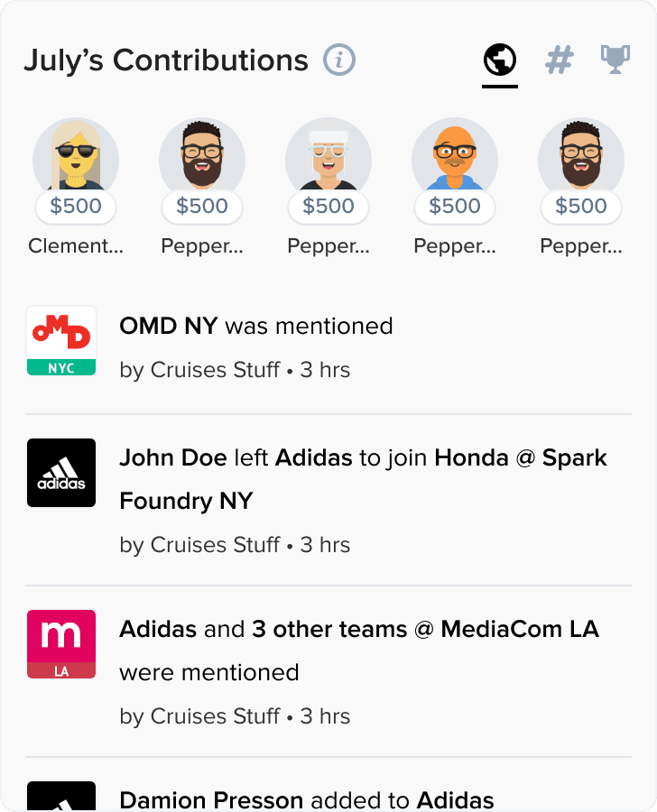Screen dimensions: 657x812
Task: Click the July's Contributions heading
Action: 166,60
